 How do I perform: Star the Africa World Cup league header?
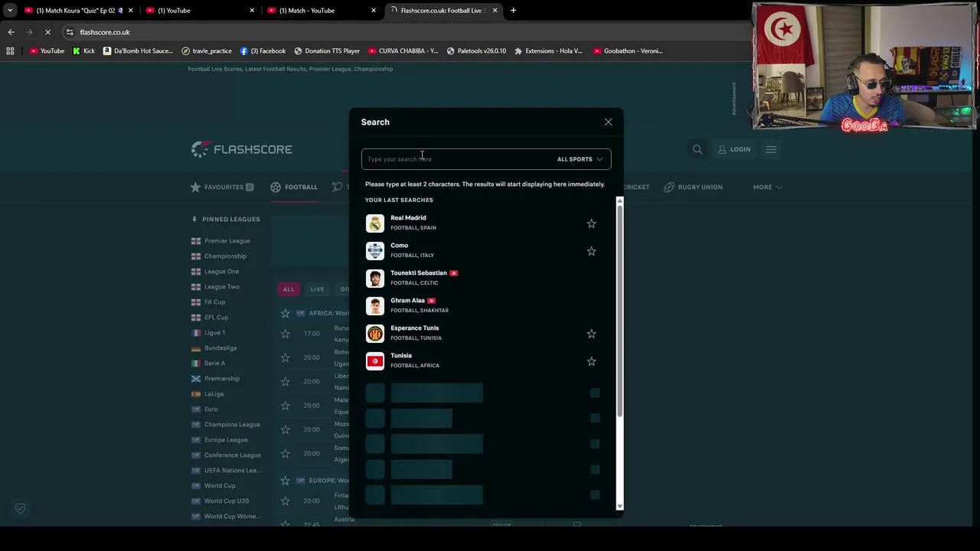click(285, 313)
